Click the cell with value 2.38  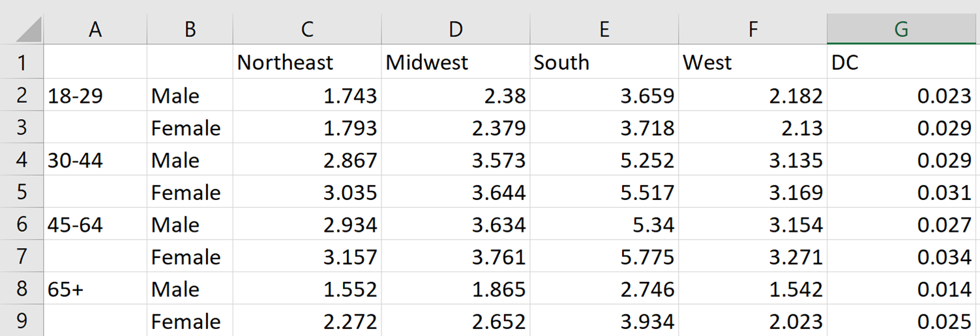(456, 95)
